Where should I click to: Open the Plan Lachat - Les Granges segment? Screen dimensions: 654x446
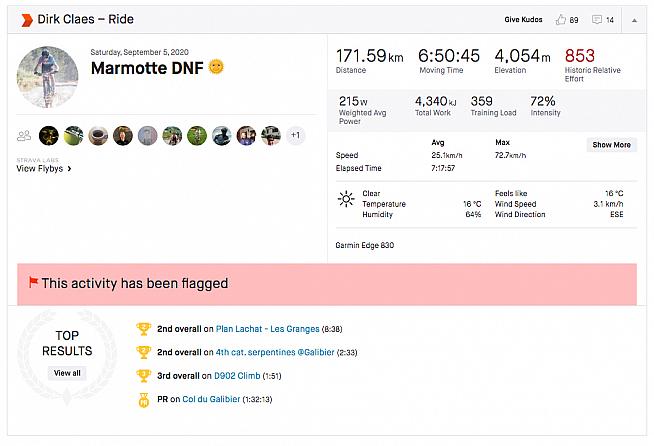pos(263,328)
